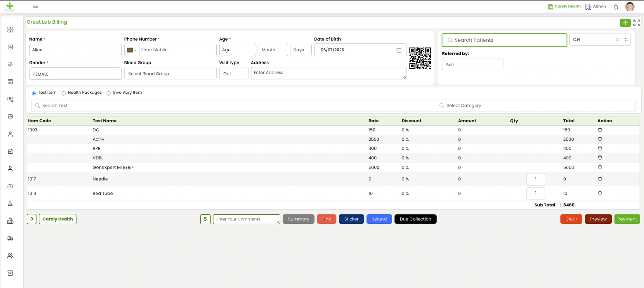Click the green 5 counter box
Screen dimensions: 644x288
pyautogui.click(x=205, y=219)
